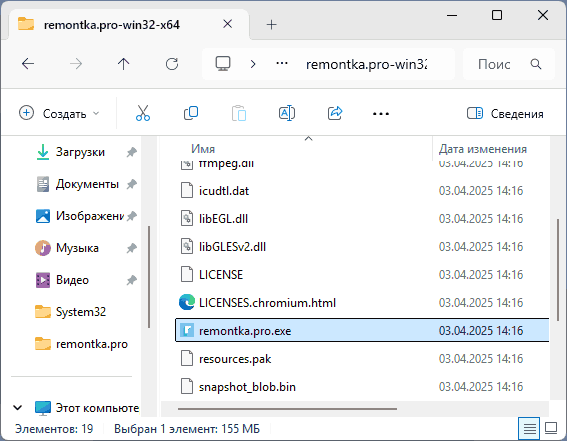Screen dimensions: 567x441
Task: Toggle sort direction arrow above Имя column
Action: pyautogui.click(x=308, y=138)
